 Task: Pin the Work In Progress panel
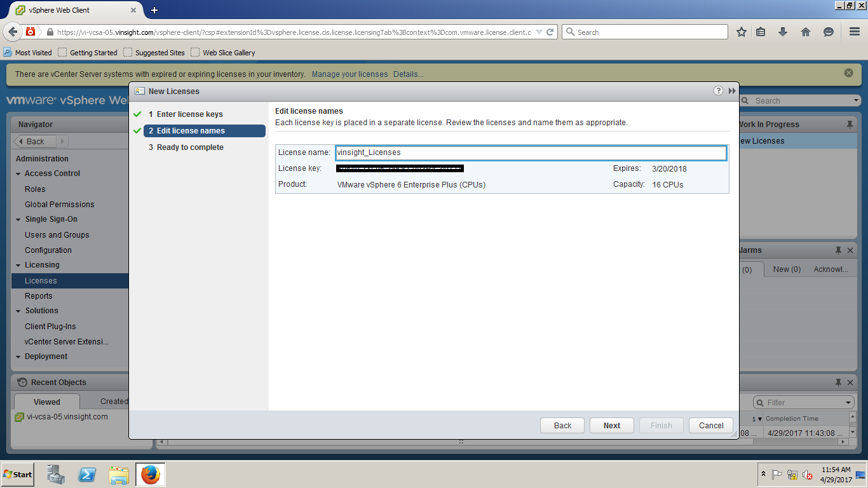(850, 125)
